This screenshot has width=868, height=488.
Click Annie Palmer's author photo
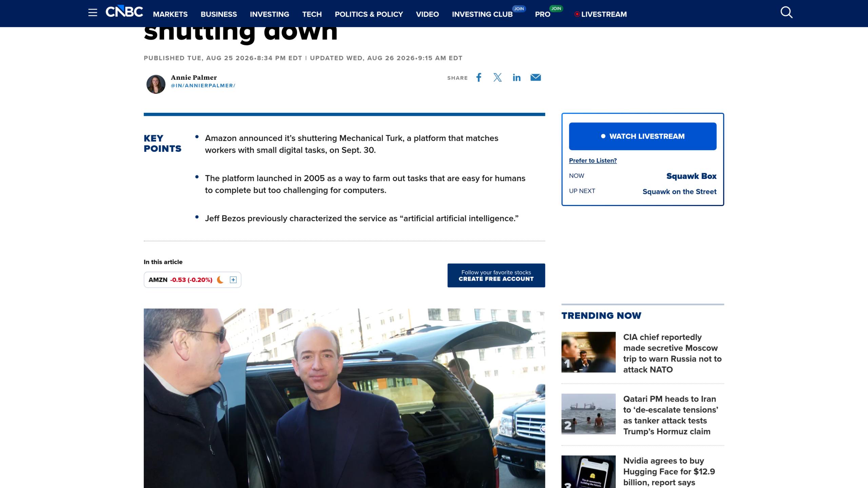tap(156, 84)
